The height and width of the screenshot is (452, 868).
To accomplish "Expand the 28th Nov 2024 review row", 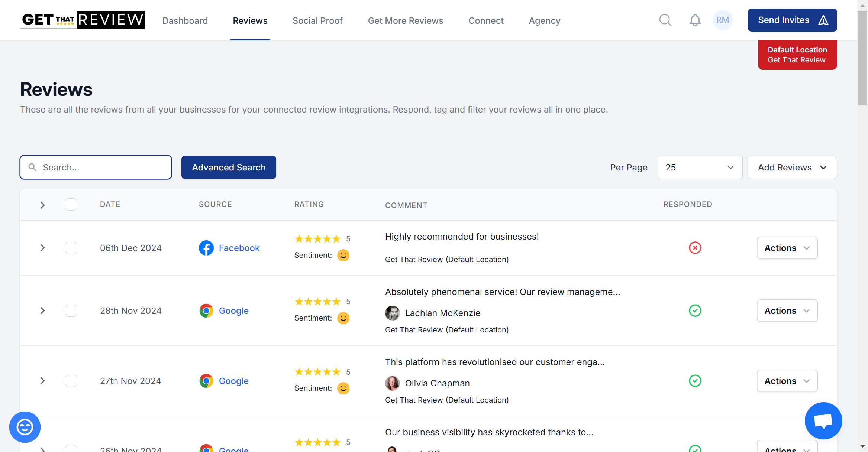I will click(42, 310).
